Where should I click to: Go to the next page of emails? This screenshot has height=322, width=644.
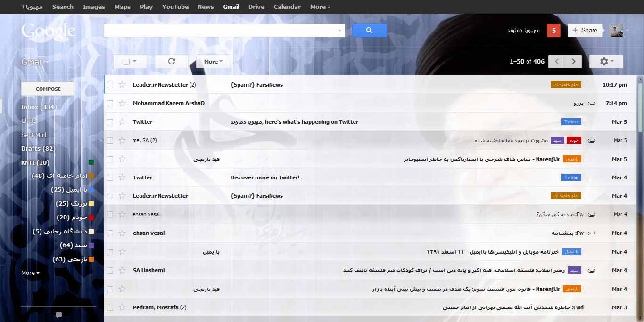pos(573,62)
